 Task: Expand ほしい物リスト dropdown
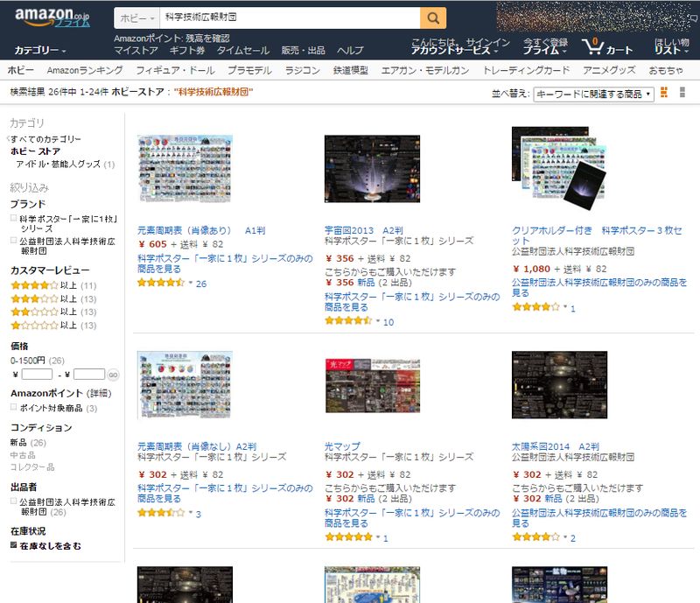click(x=671, y=46)
